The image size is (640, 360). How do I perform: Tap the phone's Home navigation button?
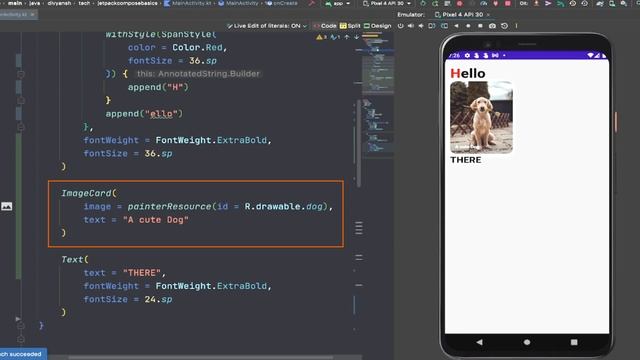click(527, 342)
